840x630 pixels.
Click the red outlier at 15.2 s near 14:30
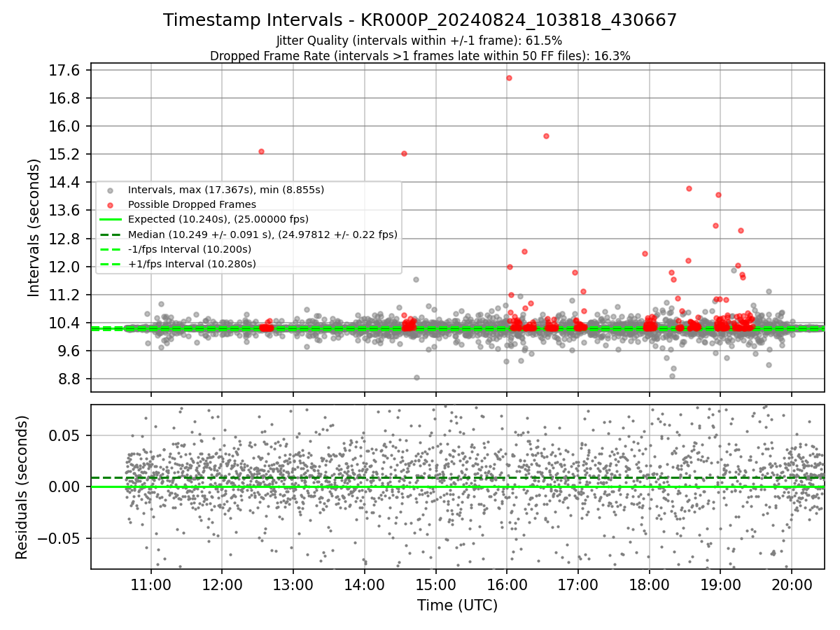(404, 153)
